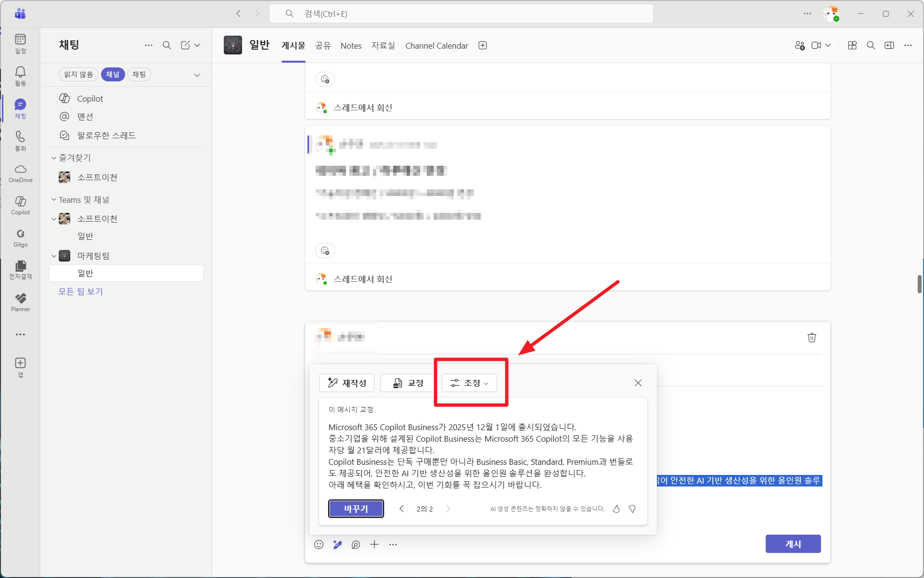The width and height of the screenshot is (924, 578).
Task: Click the vertical scrollbar thumb
Action: pos(919,284)
